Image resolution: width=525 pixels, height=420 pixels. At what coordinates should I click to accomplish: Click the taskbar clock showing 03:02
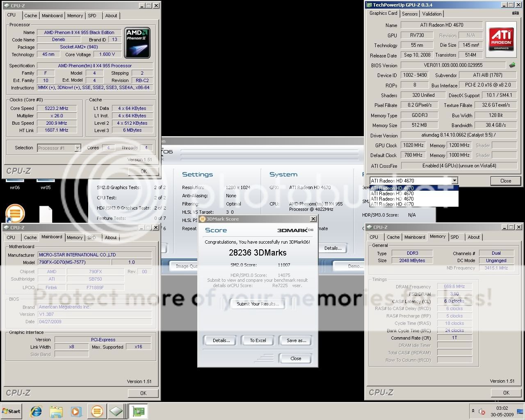[x=502, y=409]
